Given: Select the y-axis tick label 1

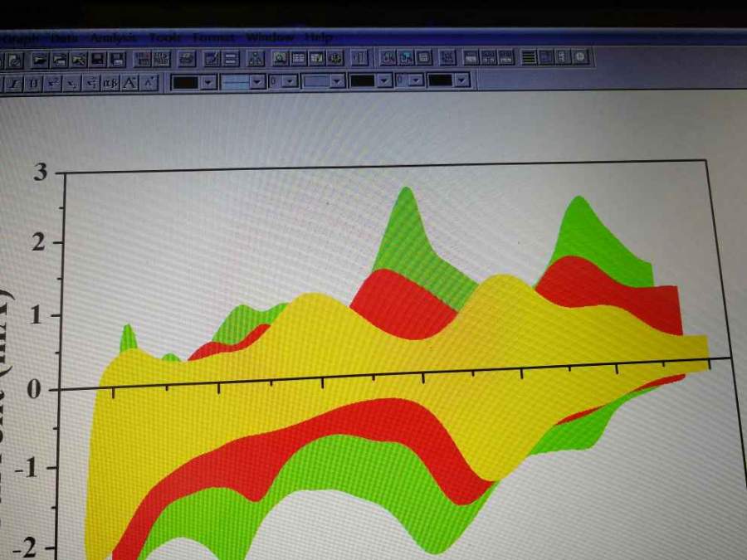Looking at the screenshot, I should click(x=37, y=316).
